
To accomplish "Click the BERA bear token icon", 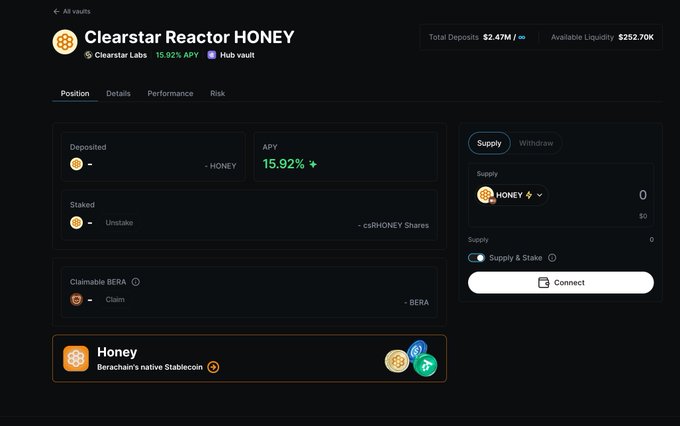I will point(76,299).
